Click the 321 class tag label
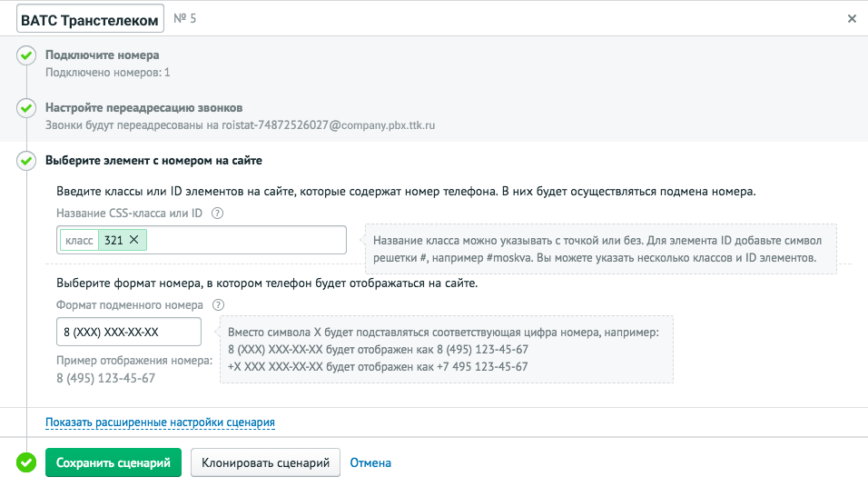 pyautogui.click(x=113, y=240)
